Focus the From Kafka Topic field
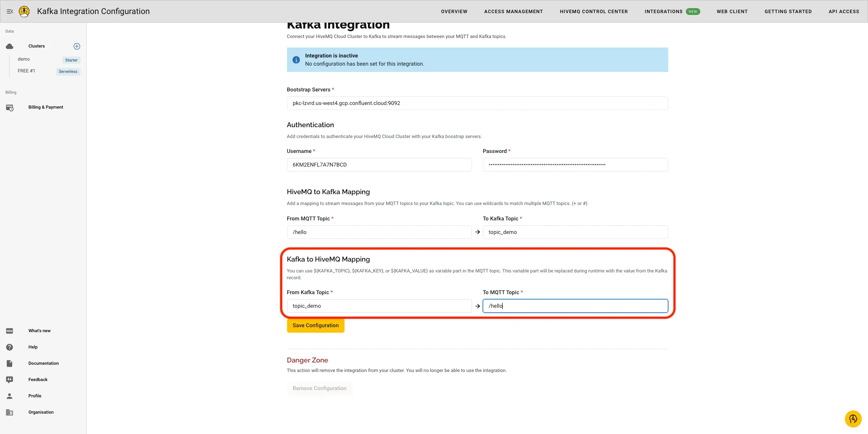 point(379,306)
